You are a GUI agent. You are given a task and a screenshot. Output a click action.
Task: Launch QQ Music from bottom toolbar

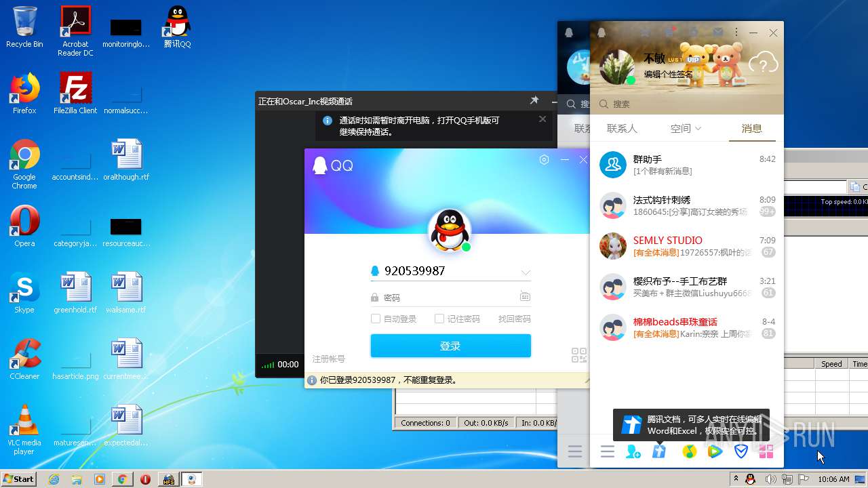point(689,451)
